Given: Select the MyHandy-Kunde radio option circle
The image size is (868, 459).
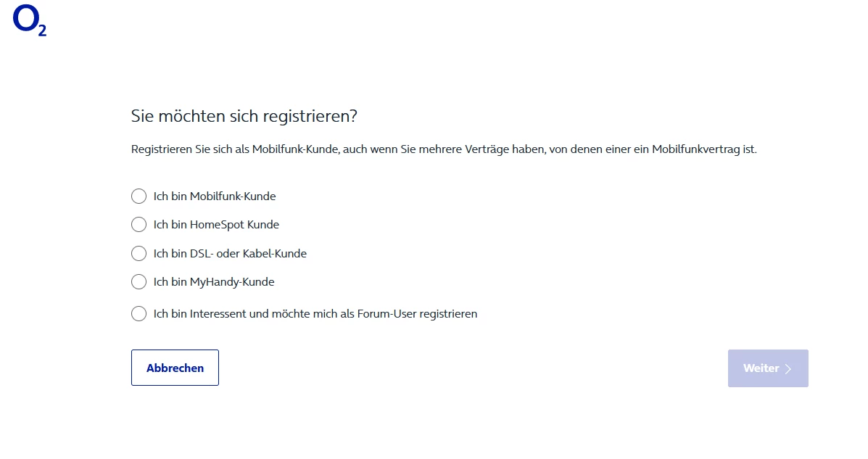Looking at the screenshot, I should [x=139, y=282].
